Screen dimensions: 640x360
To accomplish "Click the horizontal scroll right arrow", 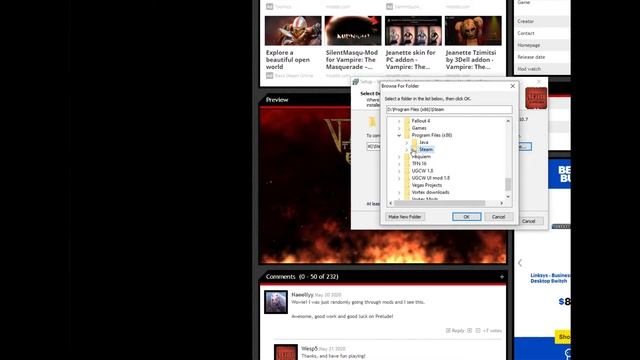I will pos(502,203).
